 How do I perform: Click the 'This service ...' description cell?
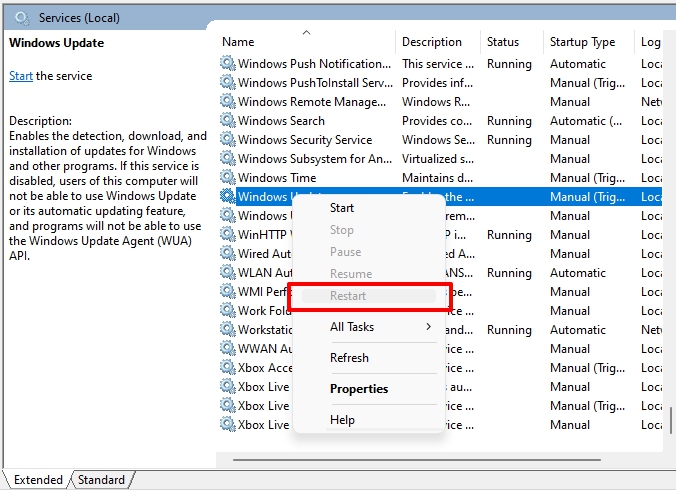438,64
